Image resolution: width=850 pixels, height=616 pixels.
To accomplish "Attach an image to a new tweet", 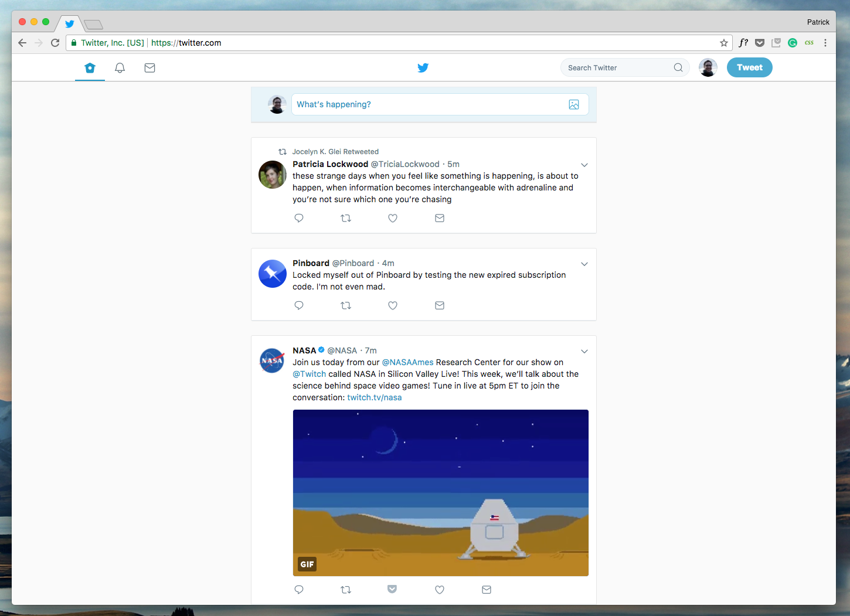I will (574, 104).
